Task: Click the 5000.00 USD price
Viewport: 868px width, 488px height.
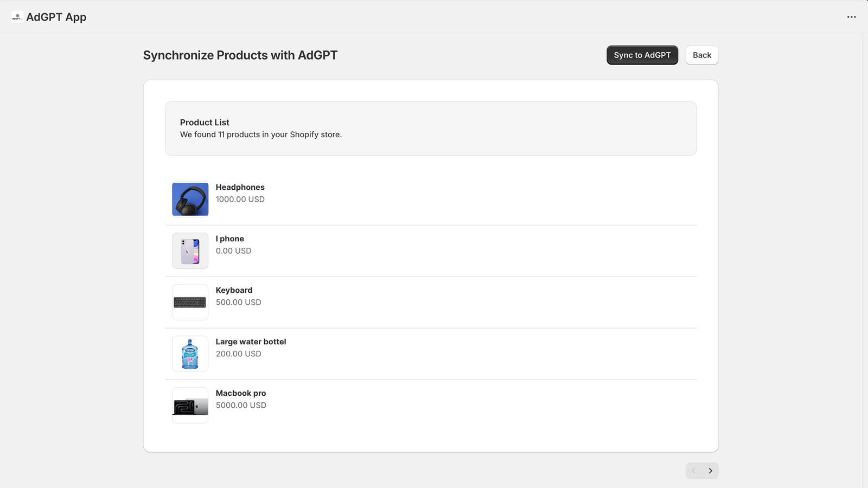Action: click(x=241, y=405)
